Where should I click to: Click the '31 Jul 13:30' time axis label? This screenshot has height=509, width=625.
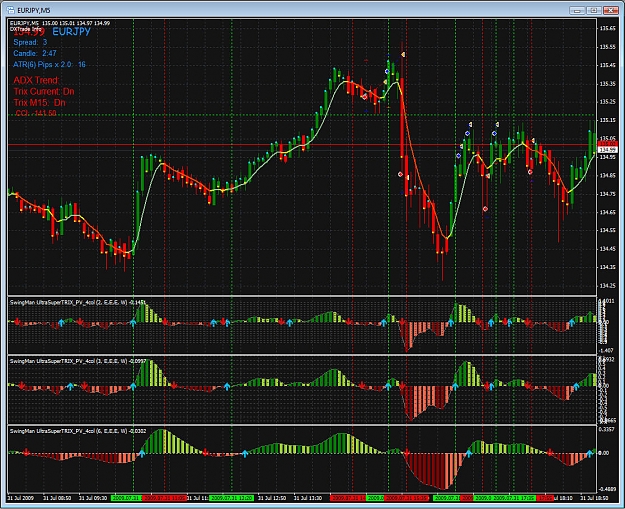pyautogui.click(x=308, y=498)
